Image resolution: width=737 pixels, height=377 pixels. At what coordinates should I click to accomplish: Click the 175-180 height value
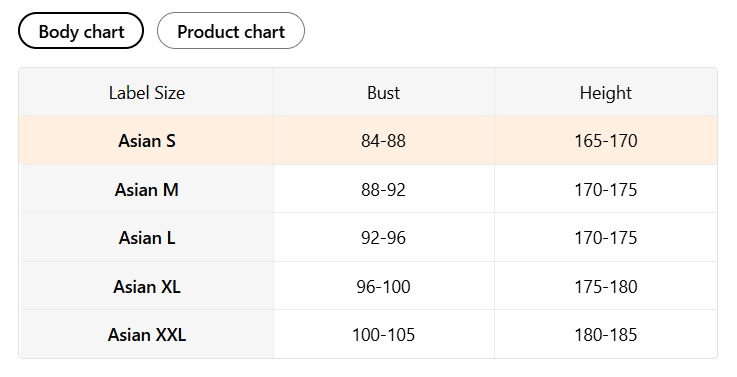pos(605,286)
